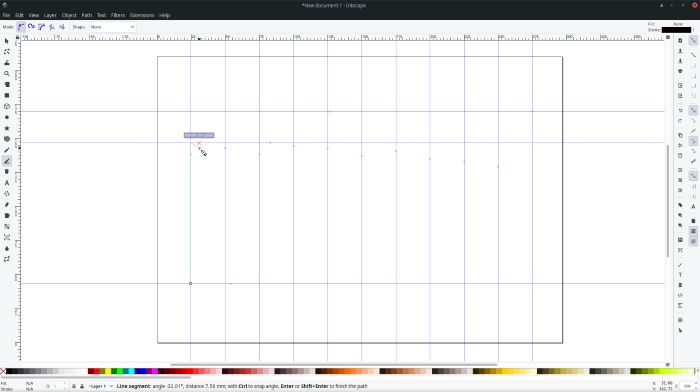Open the XML editor icon
700x392 pixels.
pyautogui.click(x=680, y=295)
